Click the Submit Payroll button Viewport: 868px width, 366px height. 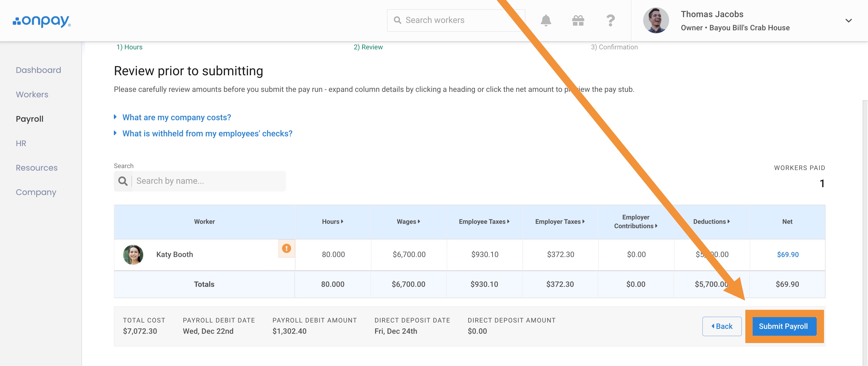click(783, 326)
